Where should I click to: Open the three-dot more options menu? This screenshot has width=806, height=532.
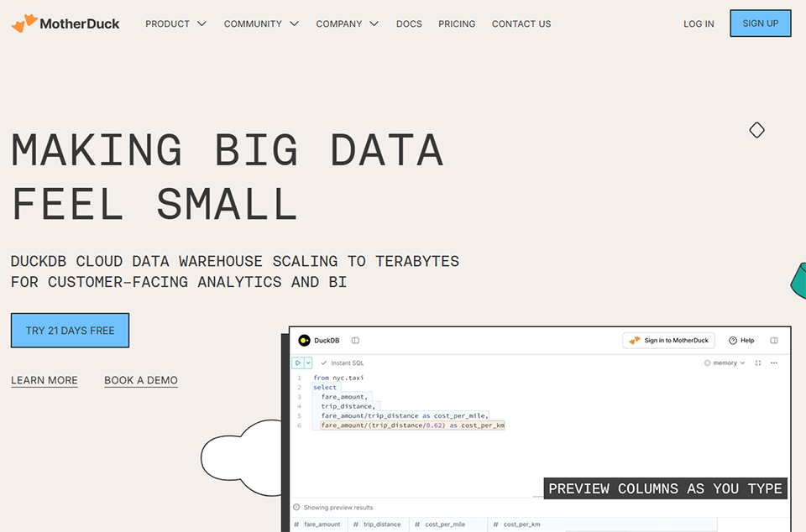pyautogui.click(x=774, y=363)
